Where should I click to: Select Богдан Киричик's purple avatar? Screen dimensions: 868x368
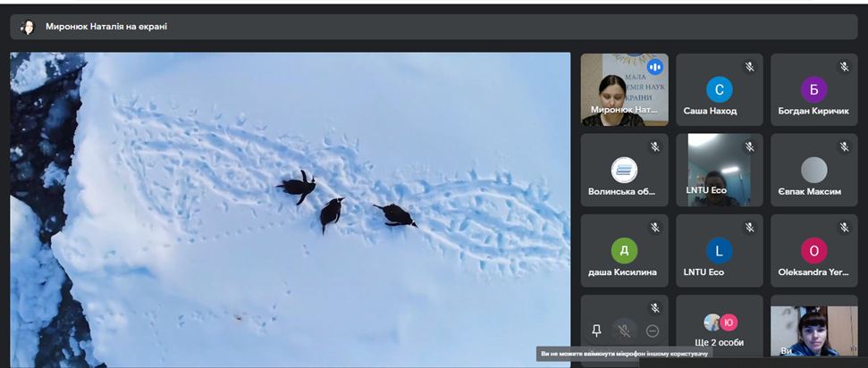(813, 89)
